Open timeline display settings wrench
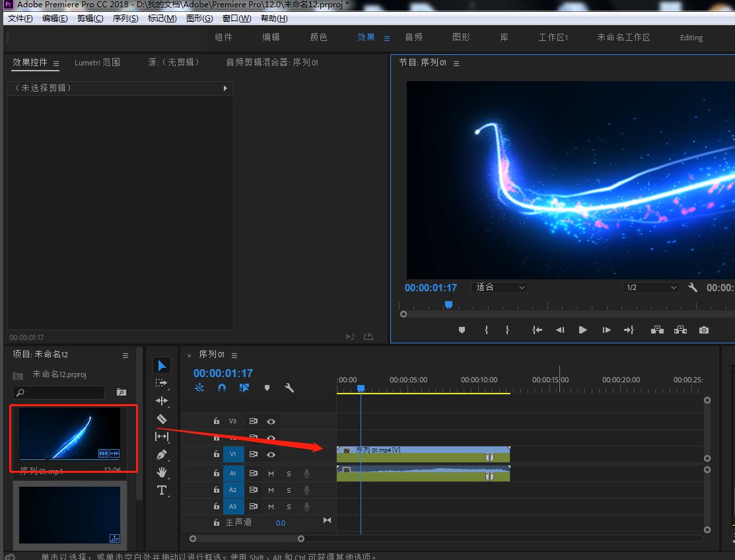735x560 pixels. click(x=289, y=388)
